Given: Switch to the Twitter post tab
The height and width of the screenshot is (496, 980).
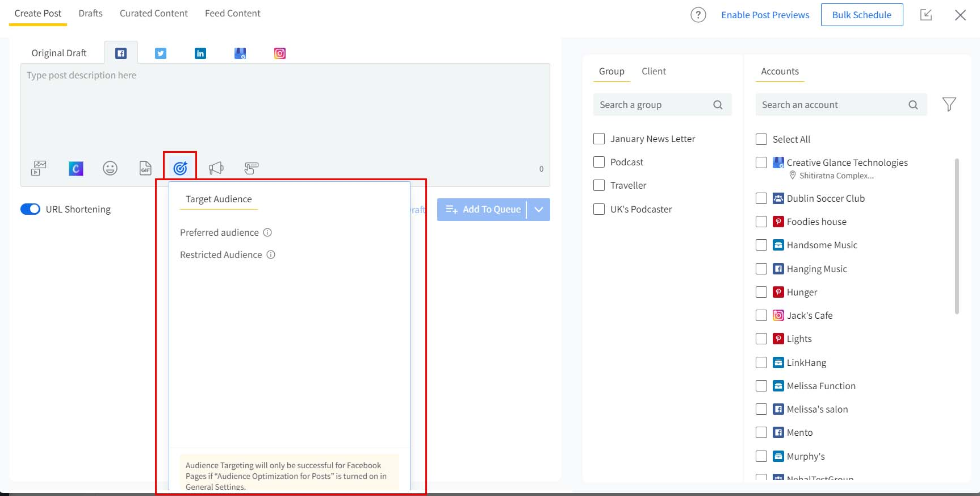Looking at the screenshot, I should click(161, 53).
